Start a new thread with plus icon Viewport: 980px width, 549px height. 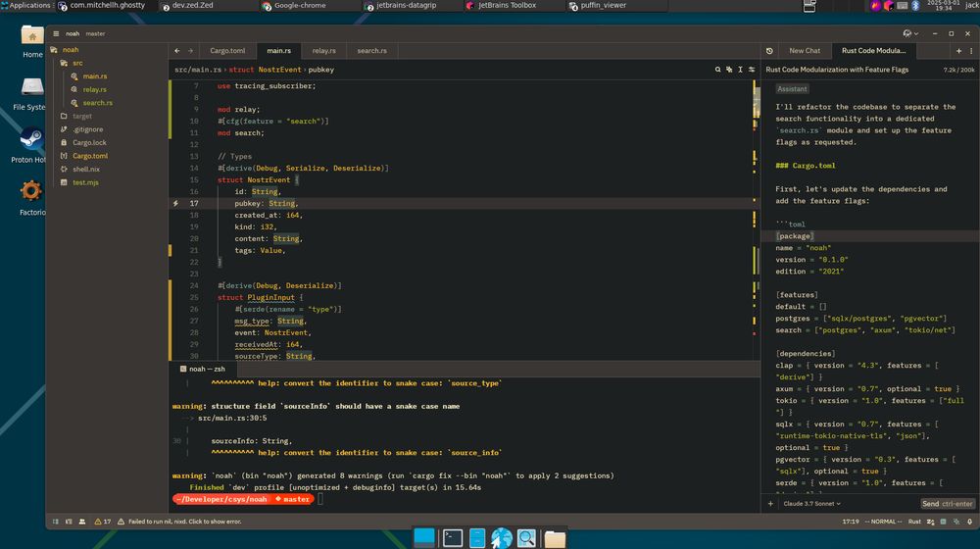click(959, 51)
